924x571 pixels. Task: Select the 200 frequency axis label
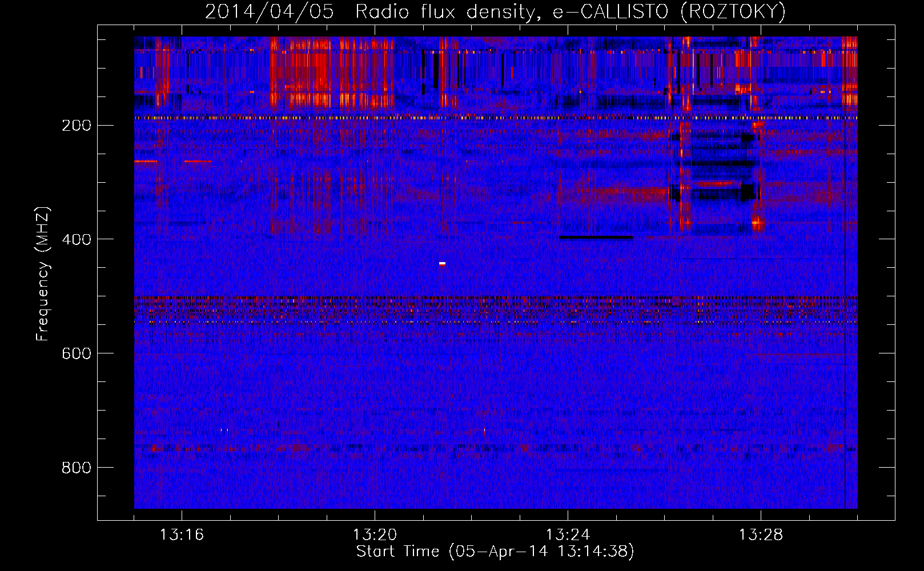point(77,125)
